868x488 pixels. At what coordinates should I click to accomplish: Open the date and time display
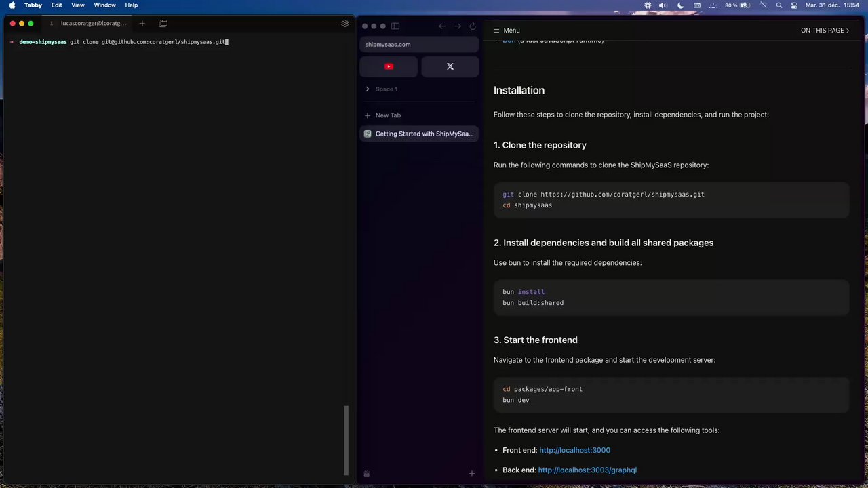832,5
